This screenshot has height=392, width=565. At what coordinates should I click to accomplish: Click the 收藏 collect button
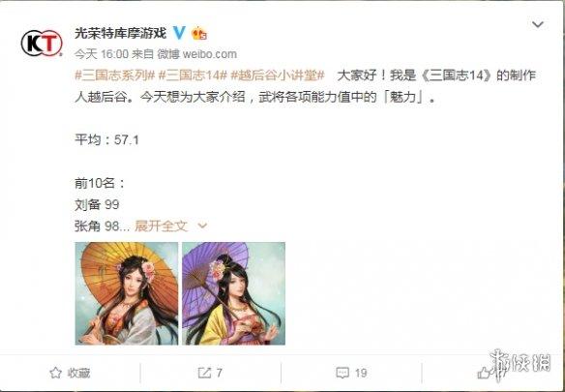(70, 373)
